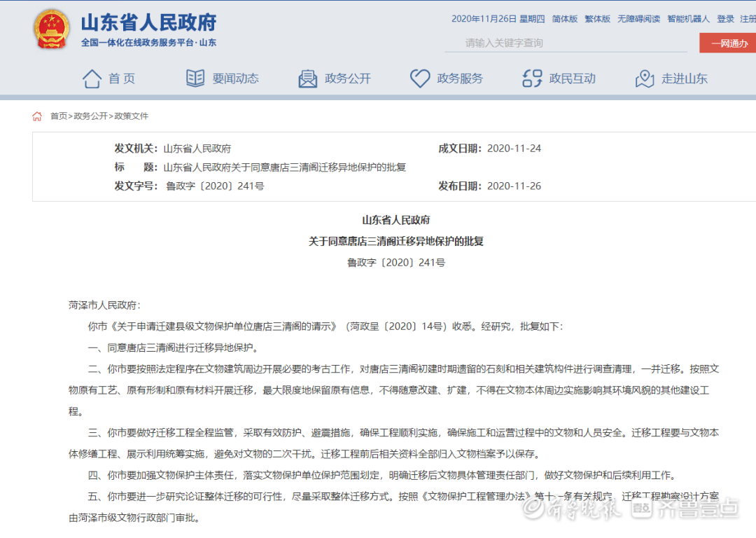Viewport: 756px width, 538px height.
Task: Click the keyword search input field
Action: (566, 43)
